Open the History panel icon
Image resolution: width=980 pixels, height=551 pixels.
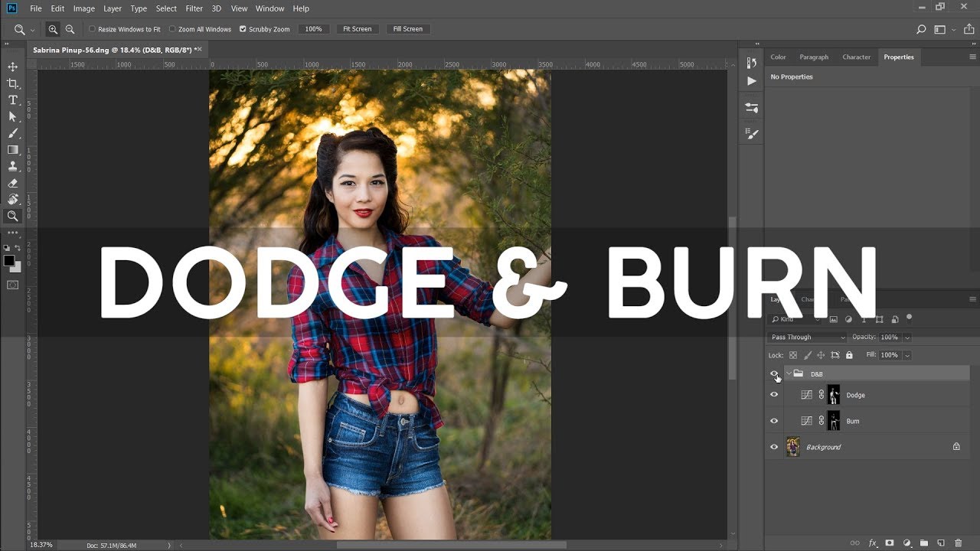tap(752, 63)
